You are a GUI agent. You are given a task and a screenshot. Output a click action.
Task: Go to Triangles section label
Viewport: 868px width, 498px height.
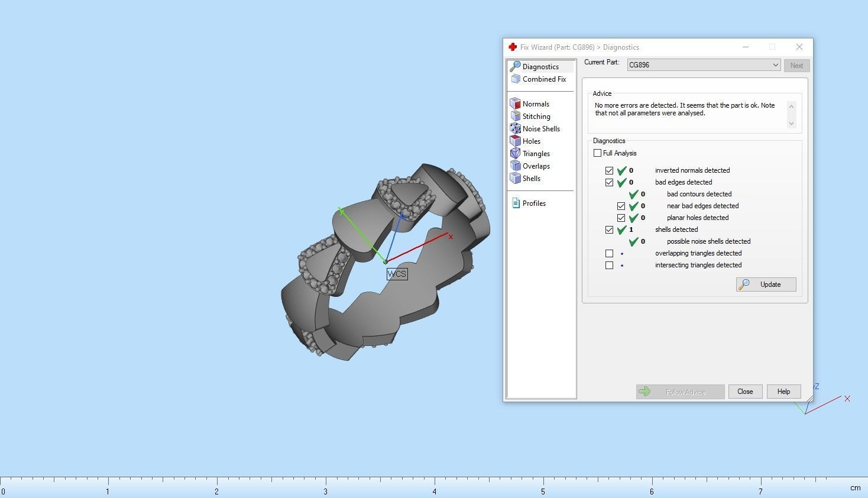(536, 154)
